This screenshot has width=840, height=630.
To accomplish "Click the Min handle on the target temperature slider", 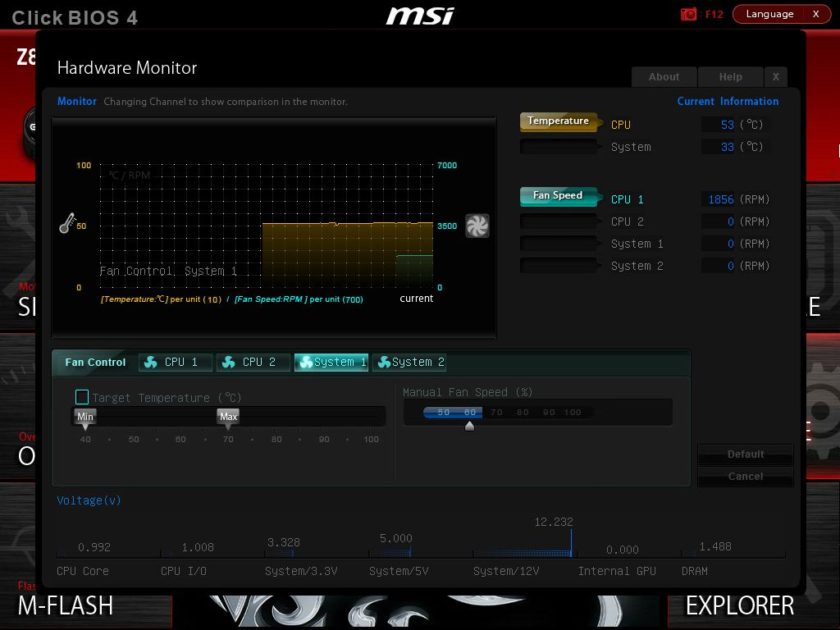I will [85, 418].
